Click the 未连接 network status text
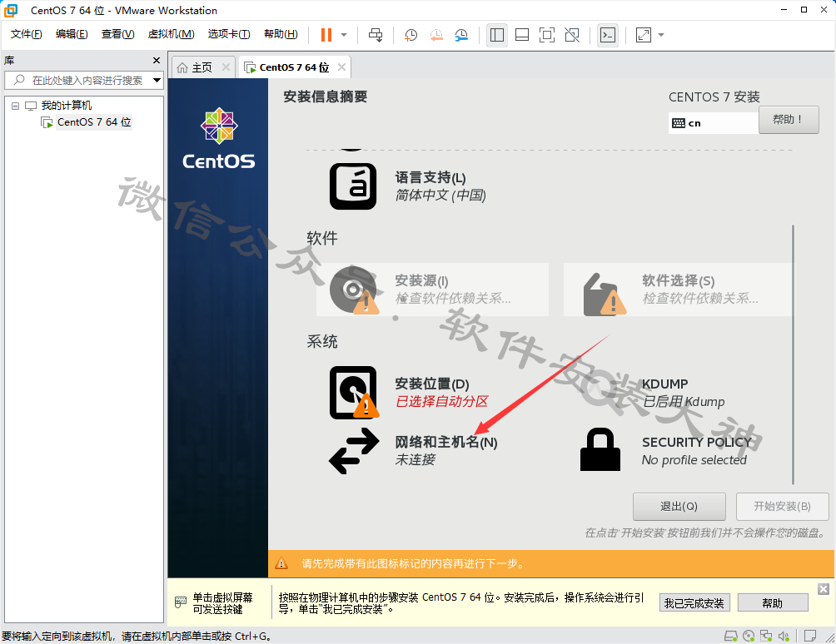This screenshot has width=836, height=644. [416, 459]
